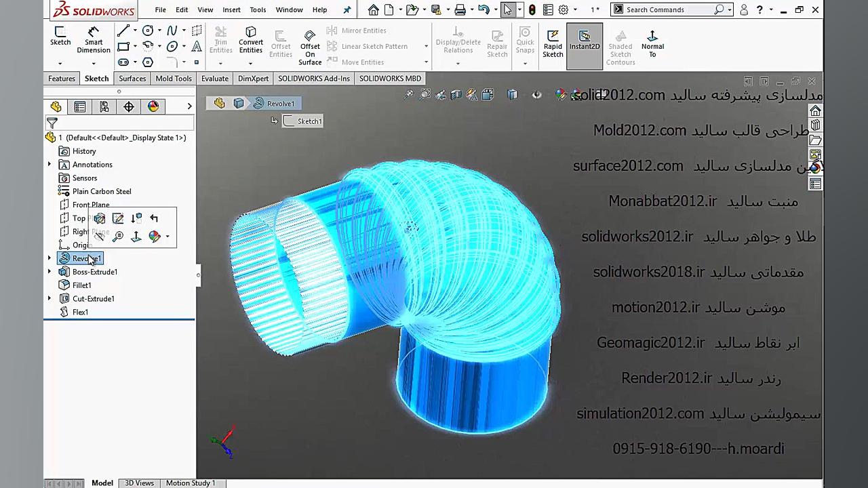Image resolution: width=868 pixels, height=488 pixels.
Task: Open the File menu
Action: point(160,9)
